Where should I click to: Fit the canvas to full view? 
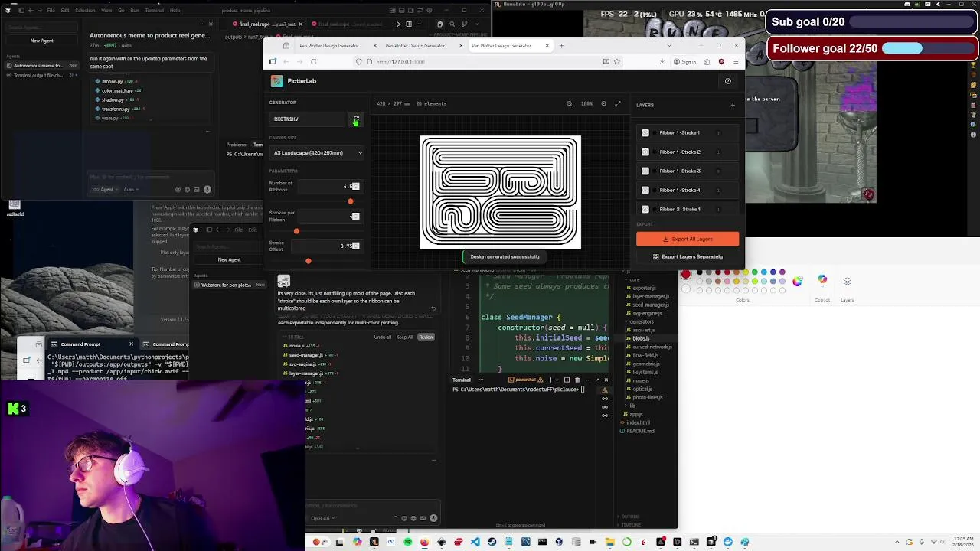(618, 104)
